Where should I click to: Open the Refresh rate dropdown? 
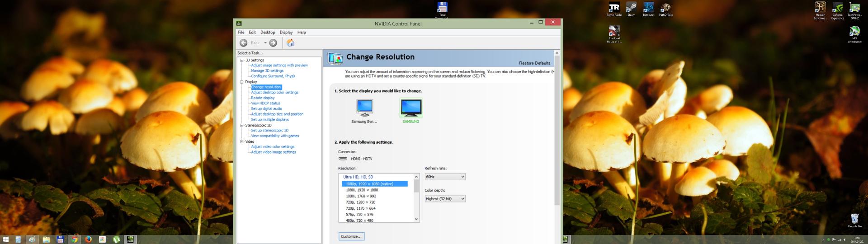(445, 177)
